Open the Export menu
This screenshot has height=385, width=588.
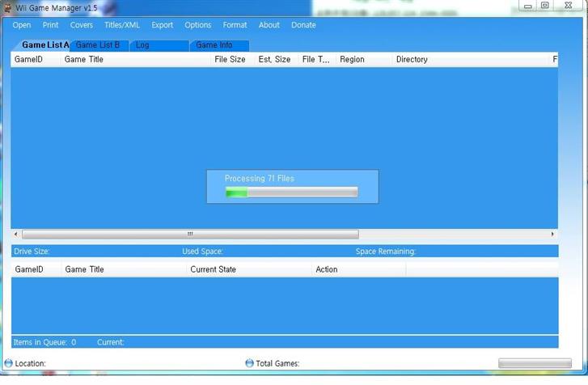point(162,25)
